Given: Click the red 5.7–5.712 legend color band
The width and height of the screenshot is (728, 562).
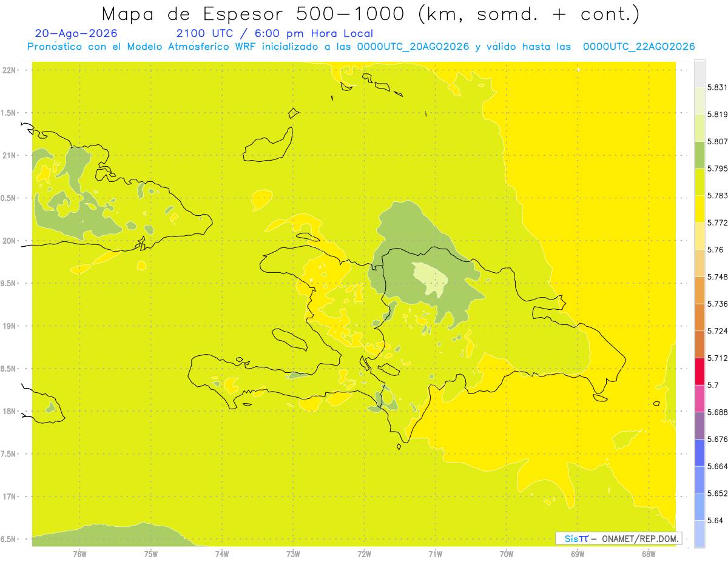Looking at the screenshot, I should pyautogui.click(x=699, y=371).
